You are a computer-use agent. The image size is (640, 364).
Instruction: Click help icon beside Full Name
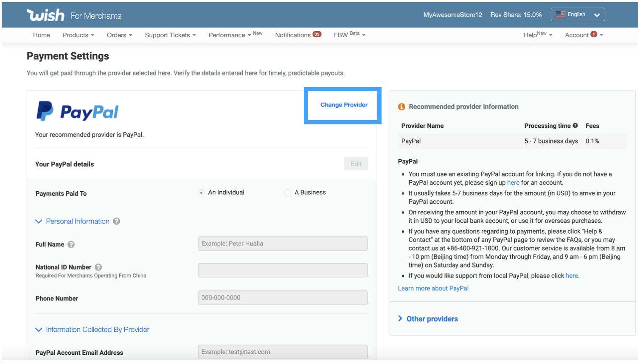pyautogui.click(x=71, y=244)
